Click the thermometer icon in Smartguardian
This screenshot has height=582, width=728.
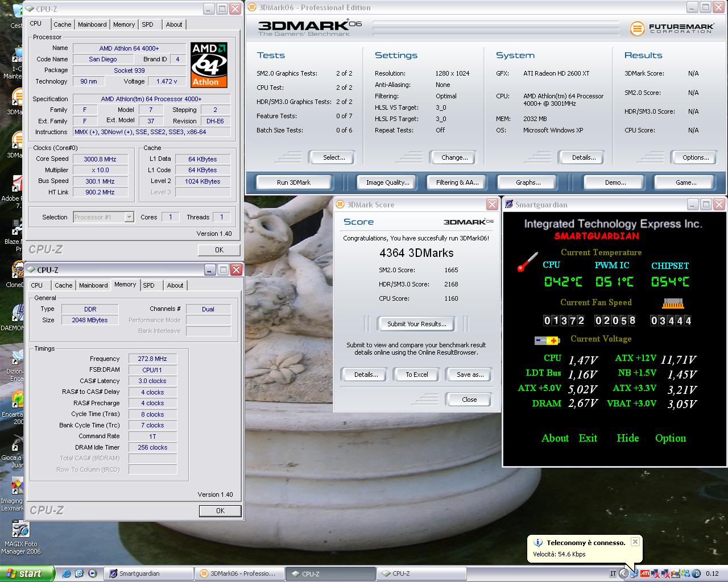[x=527, y=262]
